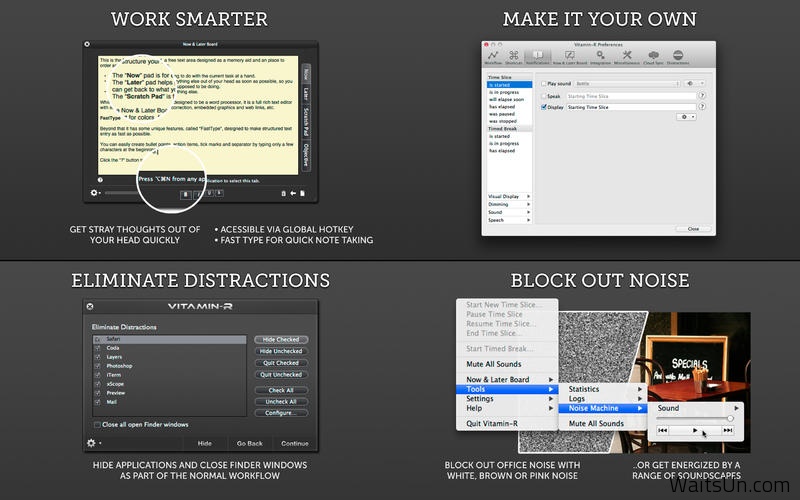Open the Miscellaneous preferences wrench icon
The width and height of the screenshot is (800, 500).
[x=626, y=55]
